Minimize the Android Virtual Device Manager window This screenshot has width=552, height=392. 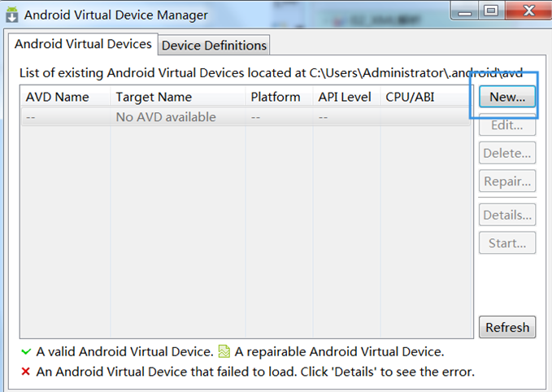click(x=464, y=11)
